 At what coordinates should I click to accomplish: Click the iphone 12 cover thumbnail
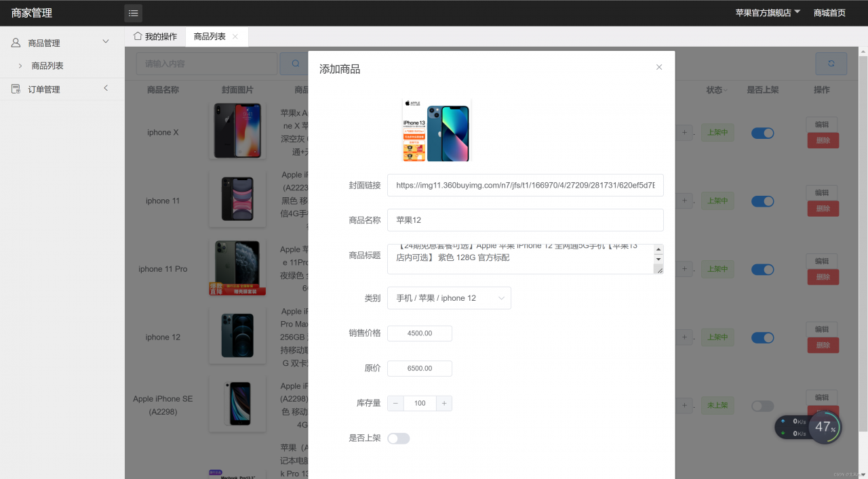pyautogui.click(x=237, y=335)
